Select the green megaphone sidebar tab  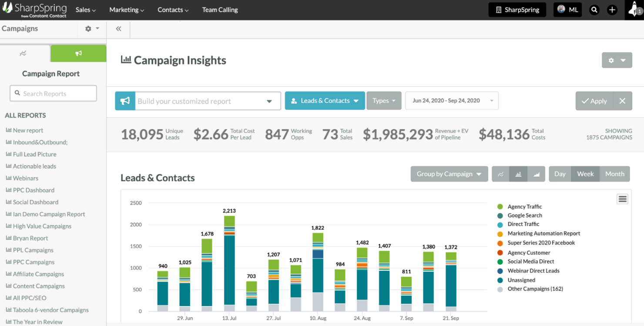click(x=78, y=53)
